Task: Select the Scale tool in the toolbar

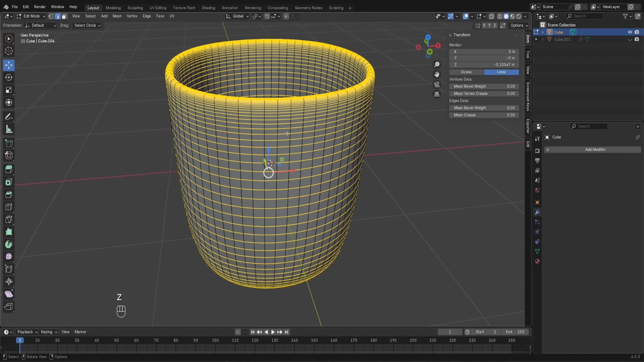Action: tap(9, 90)
